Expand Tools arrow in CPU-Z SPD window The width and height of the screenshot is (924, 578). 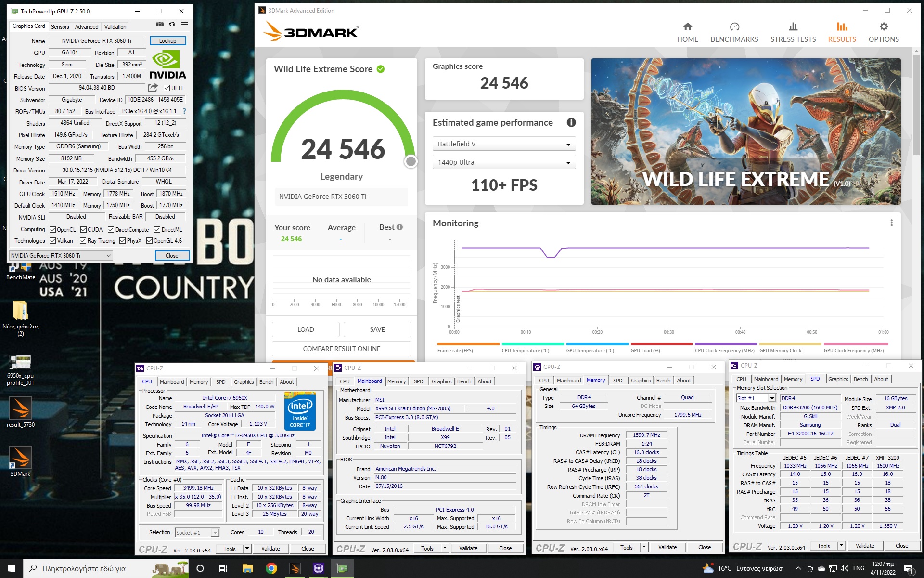coord(841,546)
